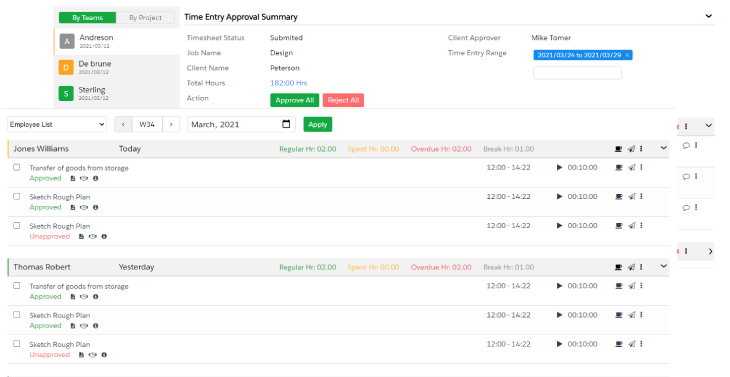The height and width of the screenshot is (377, 730).
Task: Start timer on Thomas Robert's Unapproved Sketch row
Action: click(x=560, y=344)
